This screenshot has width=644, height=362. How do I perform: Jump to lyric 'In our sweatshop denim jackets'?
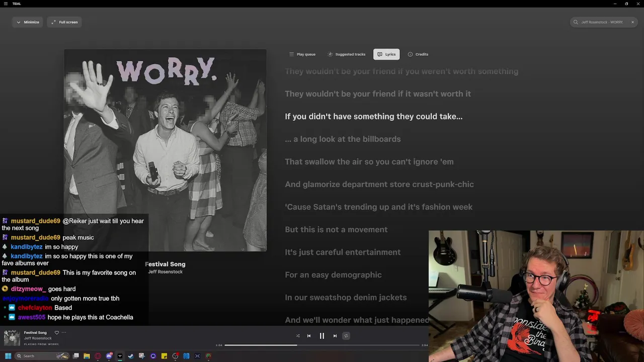[346, 298]
